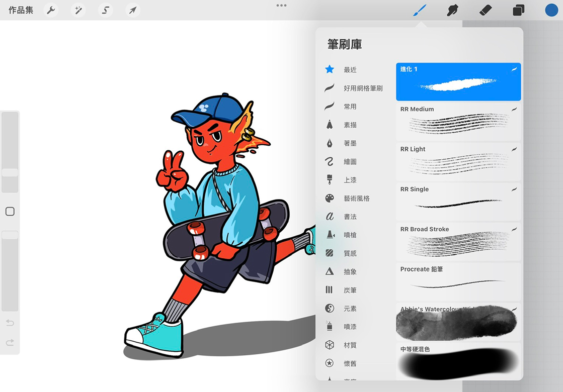Activate the Selection tool
The height and width of the screenshot is (392, 563).
[105, 10]
